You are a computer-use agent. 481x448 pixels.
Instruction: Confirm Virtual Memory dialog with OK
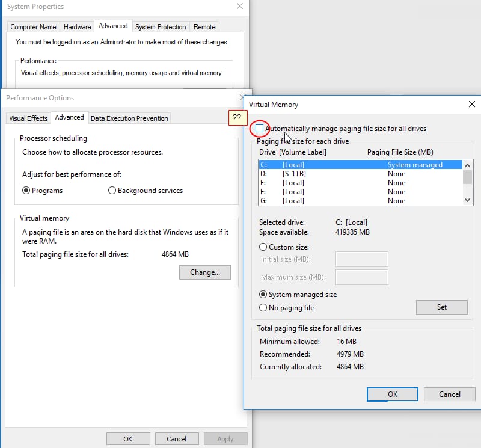click(393, 394)
